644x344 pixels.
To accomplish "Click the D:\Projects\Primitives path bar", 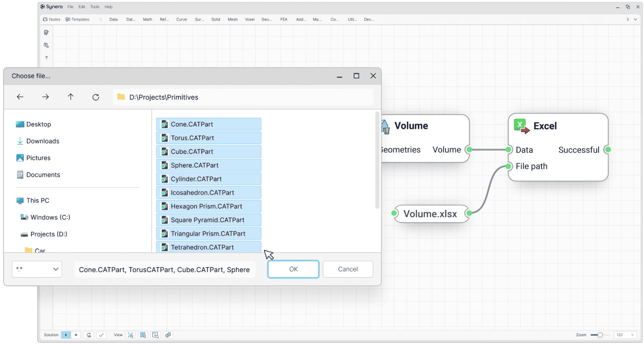I will click(243, 97).
